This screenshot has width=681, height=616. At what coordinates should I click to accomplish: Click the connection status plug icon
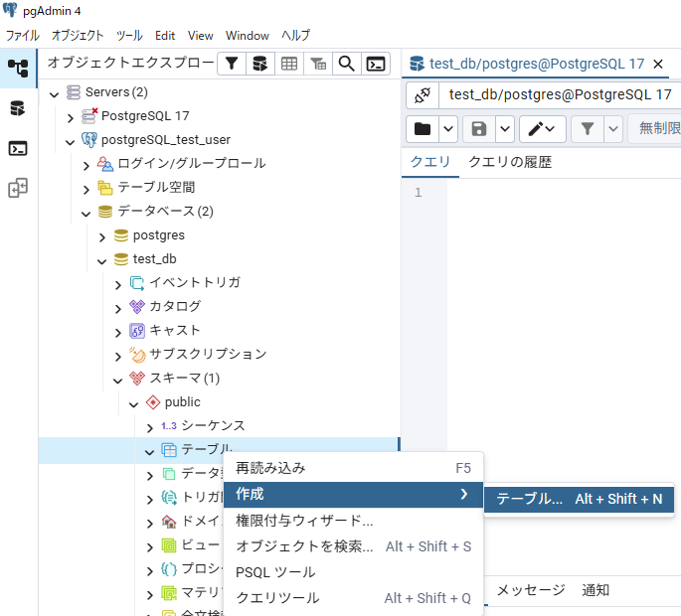pyautogui.click(x=423, y=95)
